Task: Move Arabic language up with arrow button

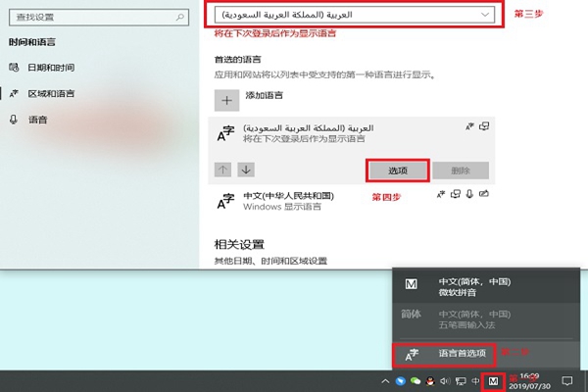Action: [222, 170]
